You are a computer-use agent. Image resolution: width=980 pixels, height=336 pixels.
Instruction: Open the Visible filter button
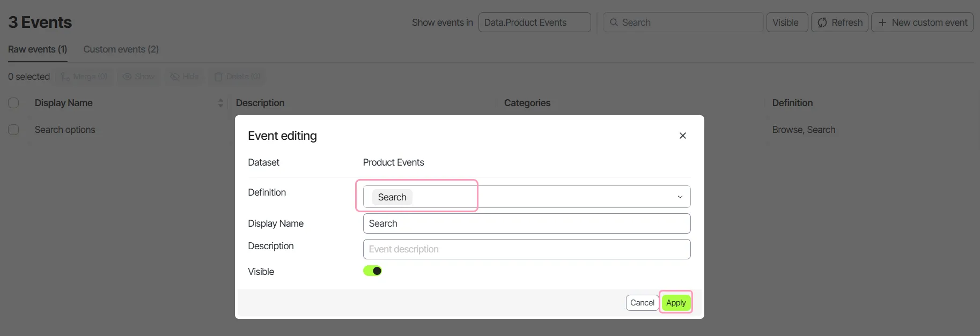[x=786, y=23]
